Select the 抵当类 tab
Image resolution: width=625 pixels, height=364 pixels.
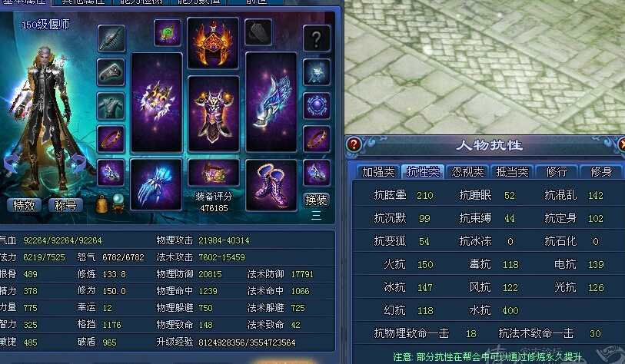pyautogui.click(x=512, y=172)
